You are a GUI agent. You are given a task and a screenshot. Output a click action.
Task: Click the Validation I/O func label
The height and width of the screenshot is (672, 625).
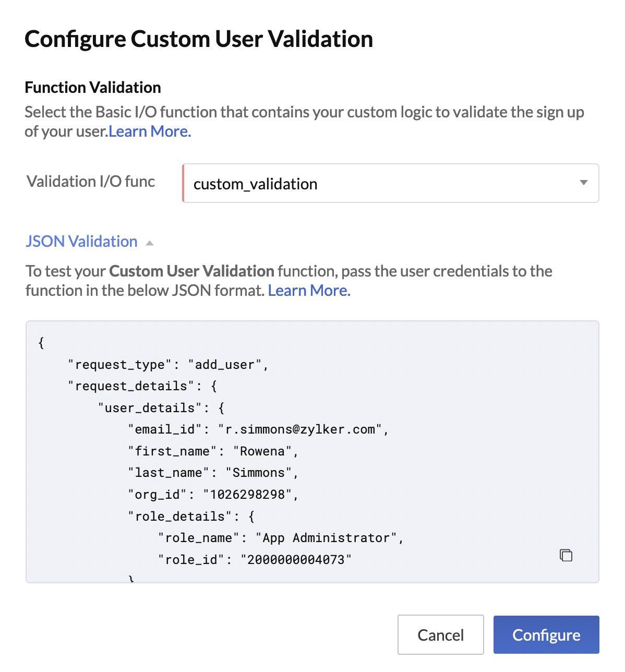point(91,181)
